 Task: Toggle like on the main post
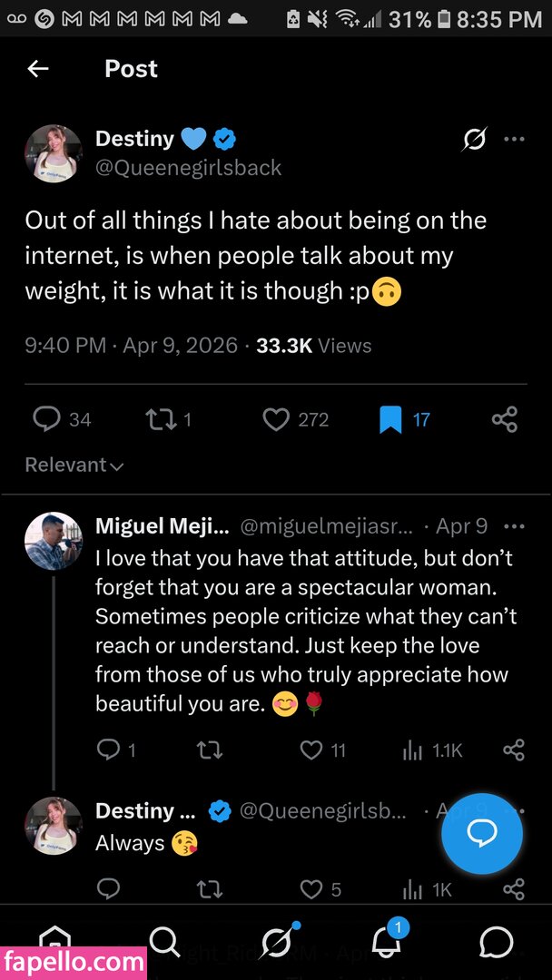click(x=276, y=418)
